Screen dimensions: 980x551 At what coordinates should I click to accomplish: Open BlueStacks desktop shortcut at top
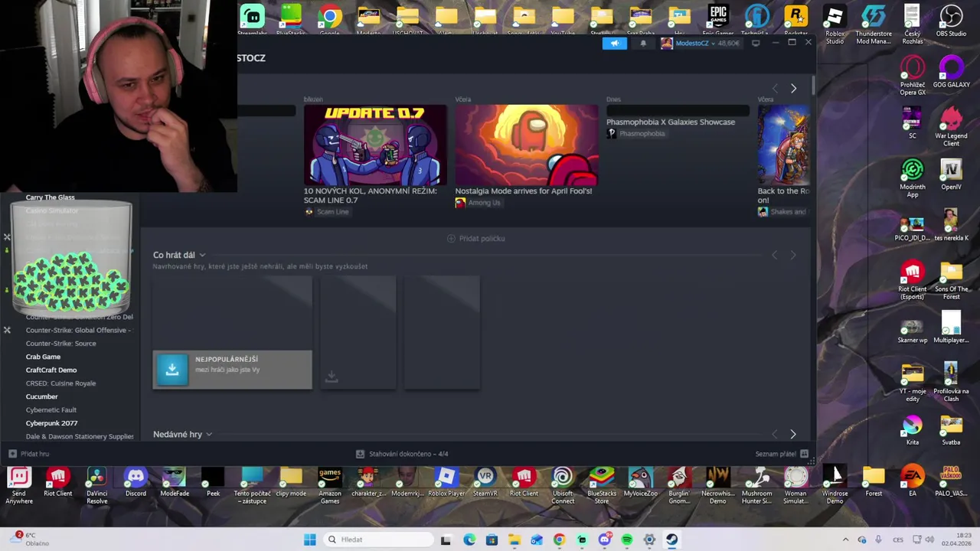click(x=291, y=20)
